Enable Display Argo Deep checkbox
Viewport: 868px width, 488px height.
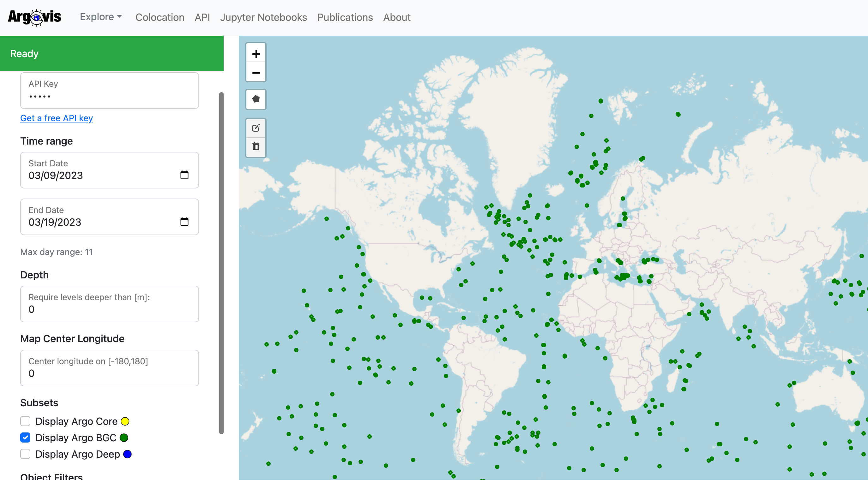click(25, 454)
